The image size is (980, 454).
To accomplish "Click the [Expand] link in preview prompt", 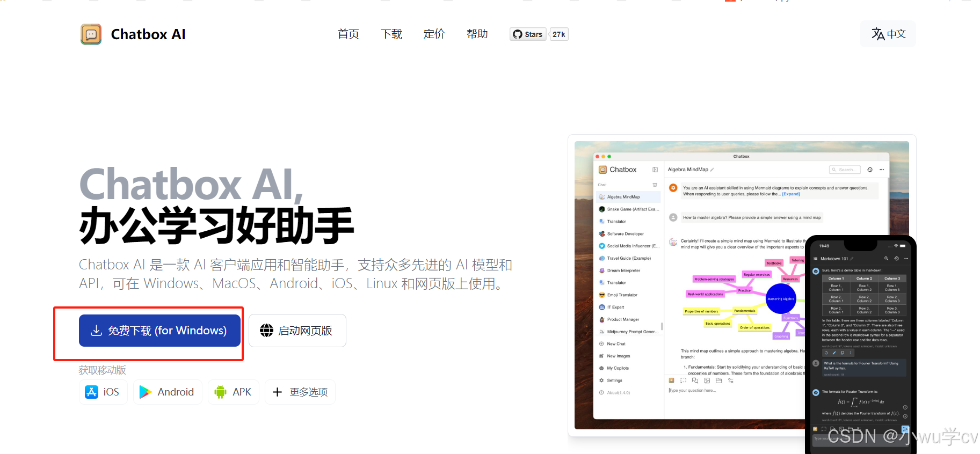I will [791, 194].
